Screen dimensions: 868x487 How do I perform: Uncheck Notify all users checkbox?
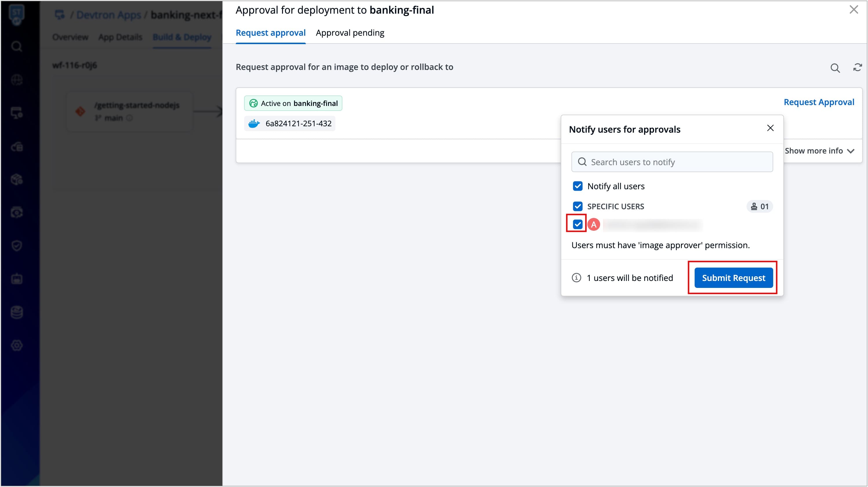click(578, 186)
